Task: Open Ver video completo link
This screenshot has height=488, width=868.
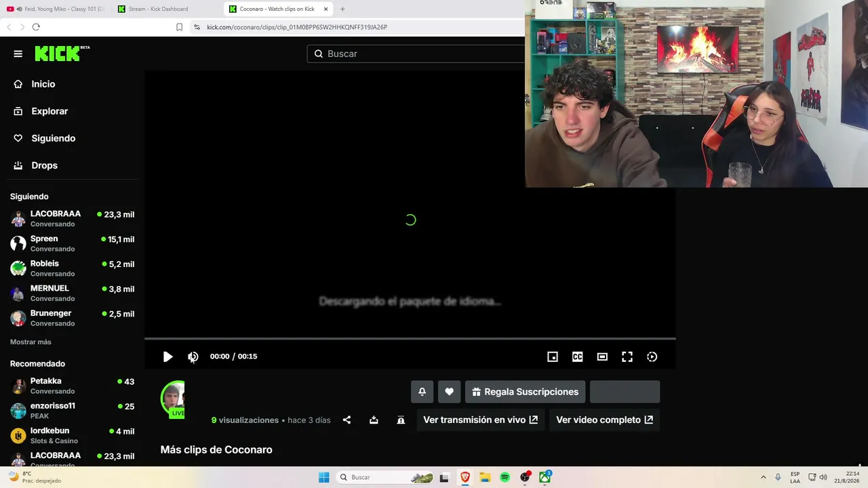Action: tap(604, 420)
